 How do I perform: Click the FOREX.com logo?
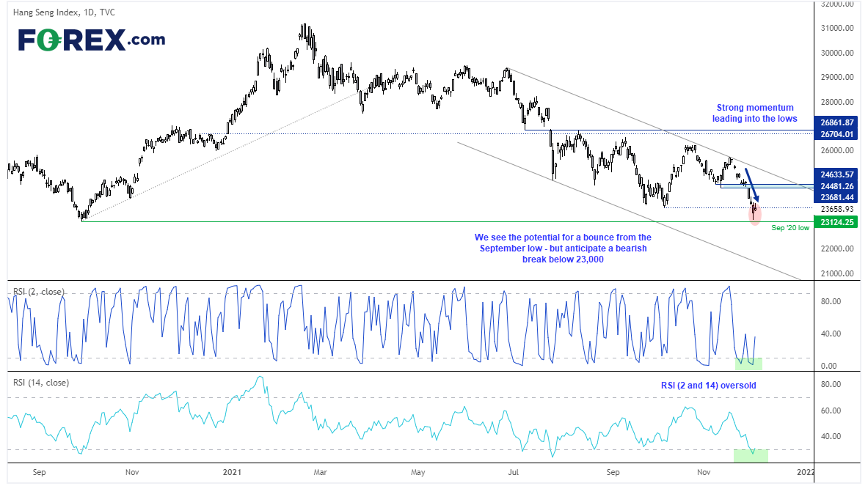(x=91, y=40)
